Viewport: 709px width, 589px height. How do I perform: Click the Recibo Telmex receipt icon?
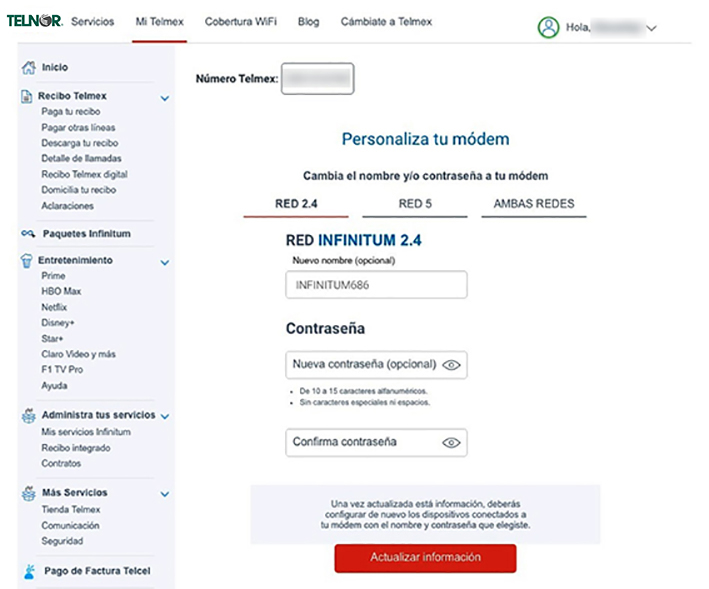pyautogui.click(x=28, y=97)
